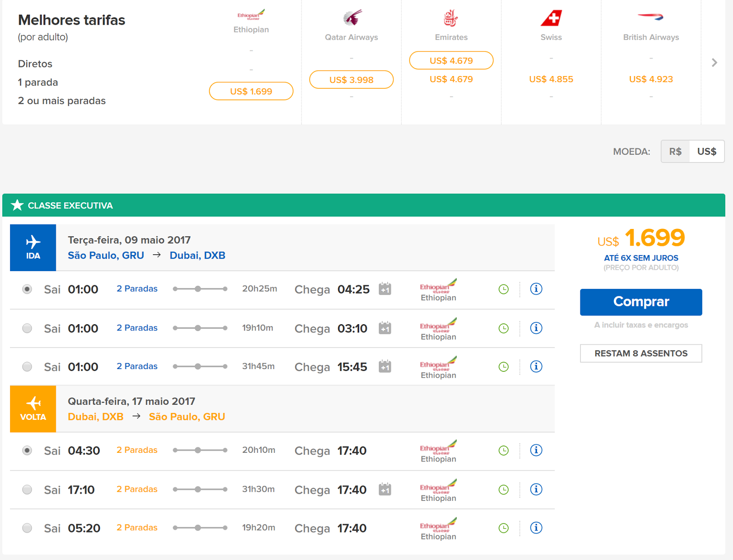The image size is (733, 560).
Task: Open info icon for flight arriving 15:45
Action: pyautogui.click(x=536, y=366)
